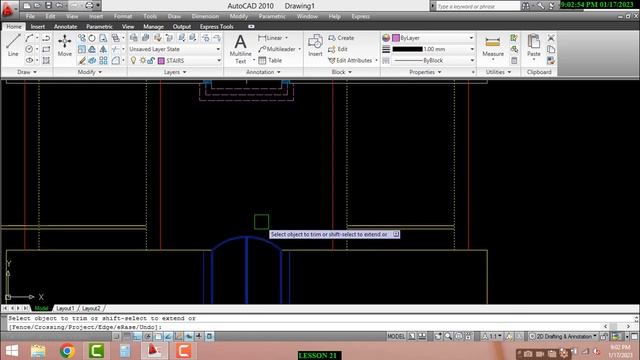Toggle Ortho Mode in the status bar

point(137,336)
